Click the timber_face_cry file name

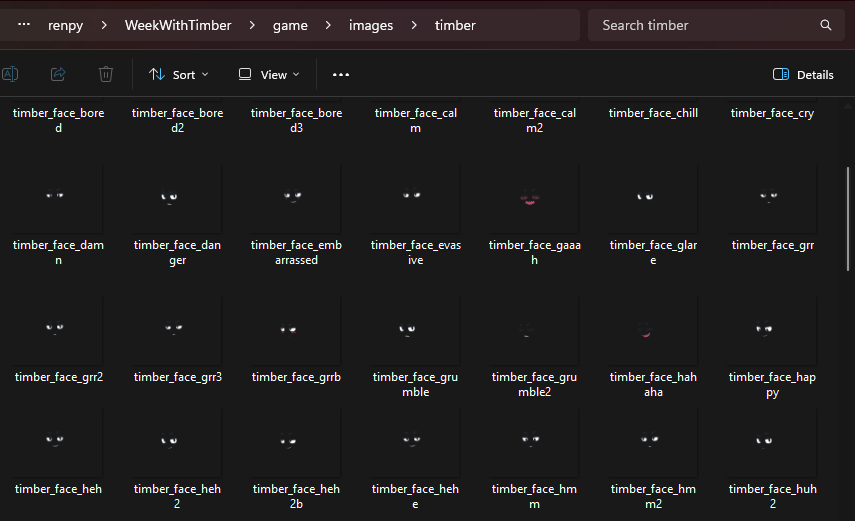point(772,113)
